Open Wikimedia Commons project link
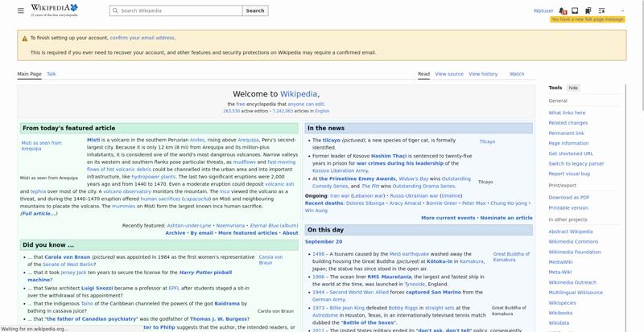 click(x=573, y=242)
